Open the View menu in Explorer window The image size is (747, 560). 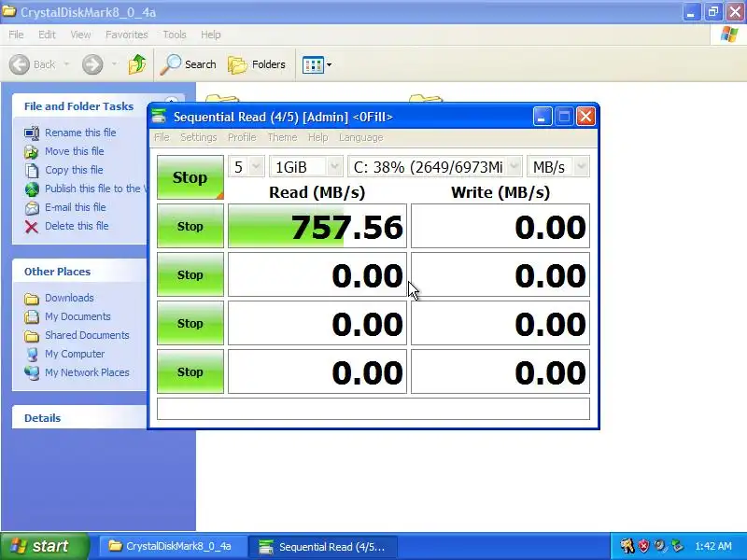80,35
